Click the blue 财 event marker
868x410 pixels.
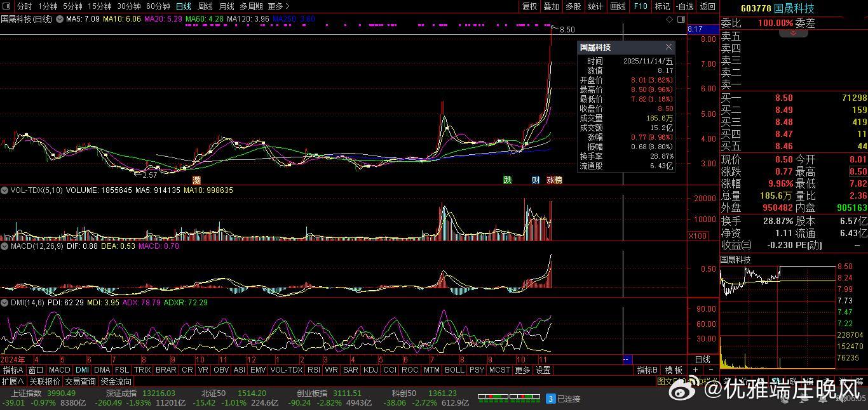[536, 180]
